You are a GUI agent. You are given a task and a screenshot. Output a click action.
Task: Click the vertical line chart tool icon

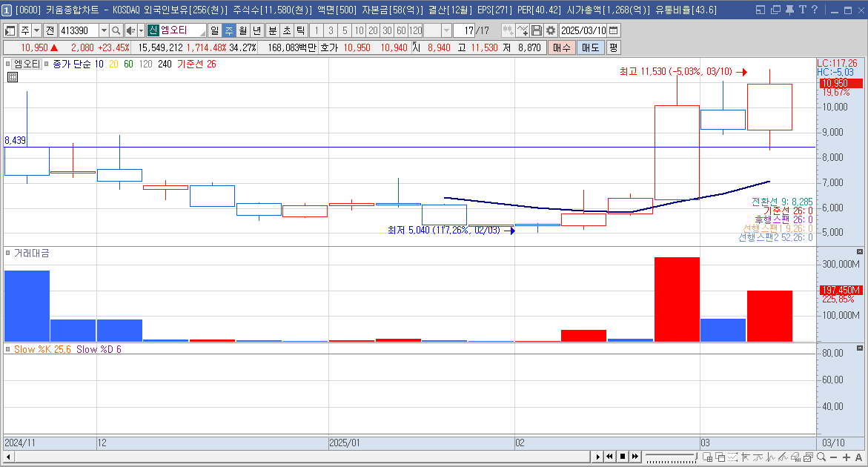tap(771, 457)
